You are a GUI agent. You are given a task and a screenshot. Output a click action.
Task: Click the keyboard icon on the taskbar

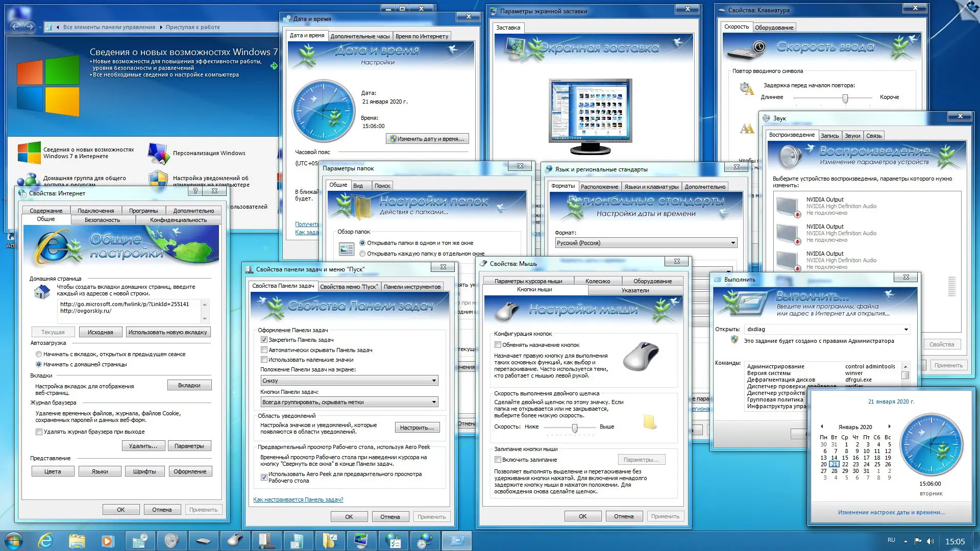[x=203, y=540]
